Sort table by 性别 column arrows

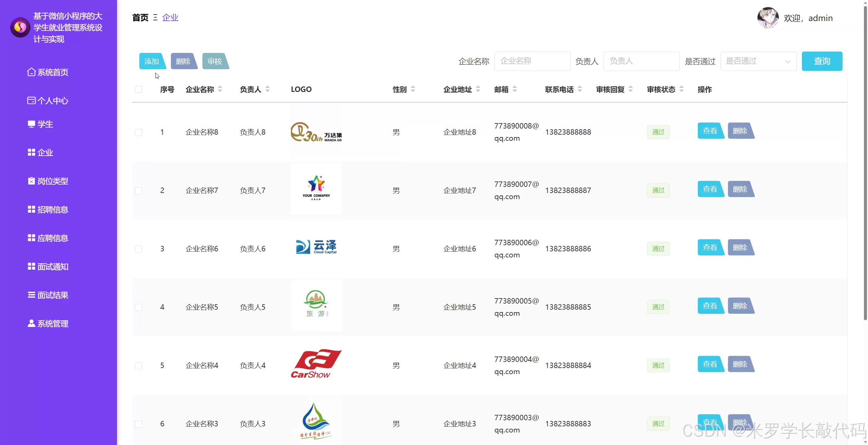point(413,89)
